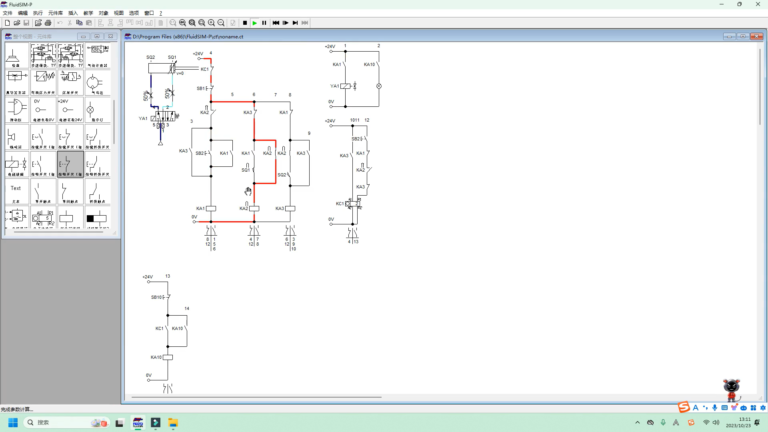Screen dimensions: 768x432
Task: Print the circuit with the printer icon
Action: click(x=48, y=23)
